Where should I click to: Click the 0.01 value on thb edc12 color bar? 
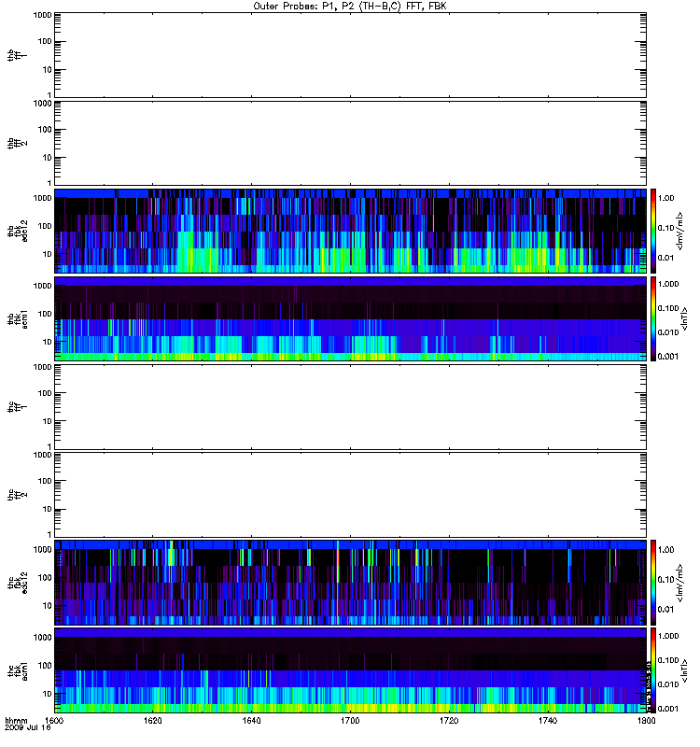pyautogui.click(x=665, y=259)
